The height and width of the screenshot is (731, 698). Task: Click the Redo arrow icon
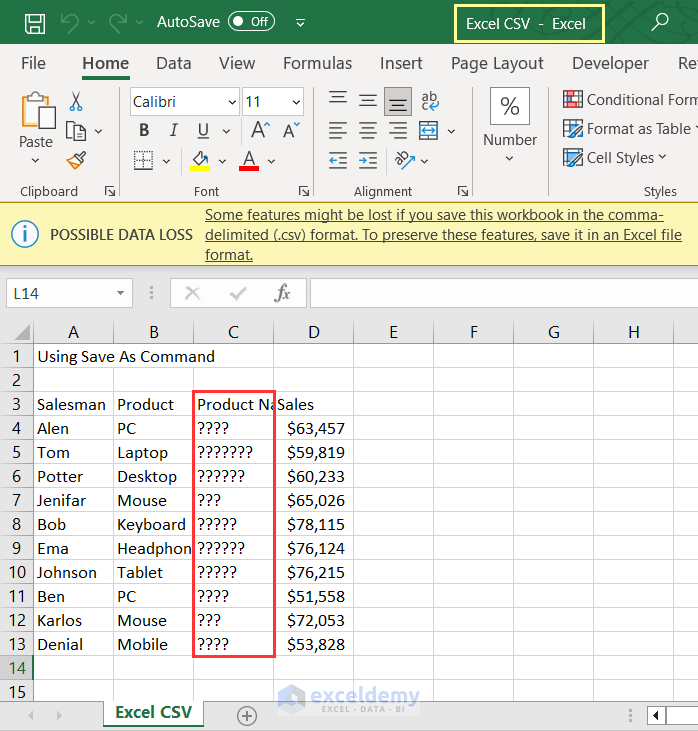click(118, 23)
